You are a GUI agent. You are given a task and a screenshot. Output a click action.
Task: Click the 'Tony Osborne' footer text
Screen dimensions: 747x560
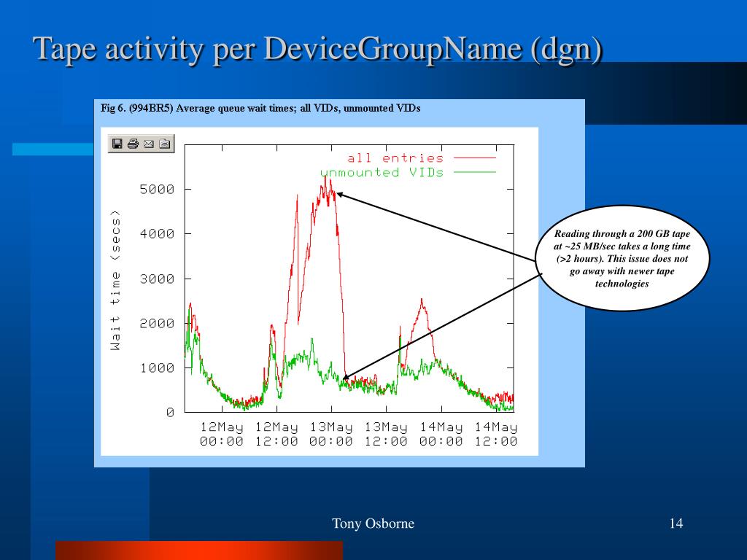point(373,524)
